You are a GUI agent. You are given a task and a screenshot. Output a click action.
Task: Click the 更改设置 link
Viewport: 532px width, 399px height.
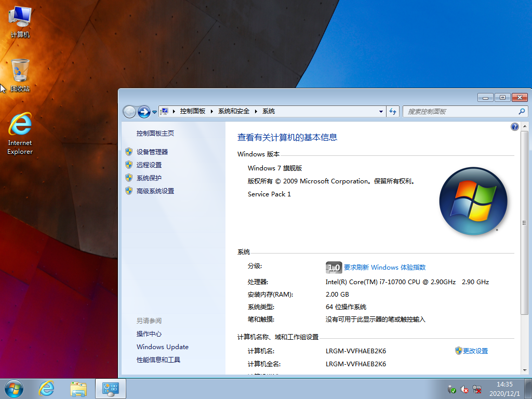point(475,351)
